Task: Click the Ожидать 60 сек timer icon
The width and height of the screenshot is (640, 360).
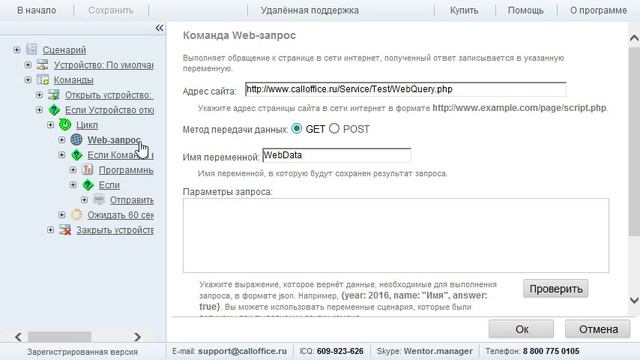Action: [76, 215]
